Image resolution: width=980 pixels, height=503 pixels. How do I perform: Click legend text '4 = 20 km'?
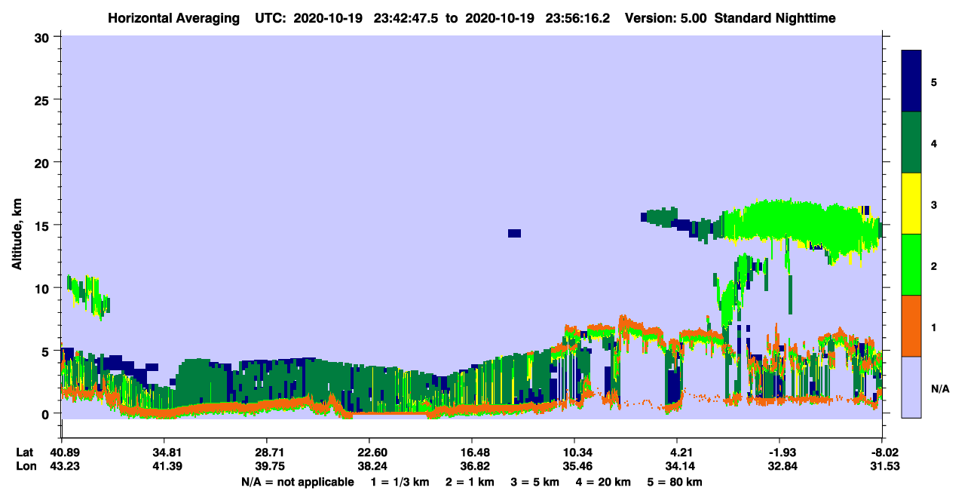[604, 482]
